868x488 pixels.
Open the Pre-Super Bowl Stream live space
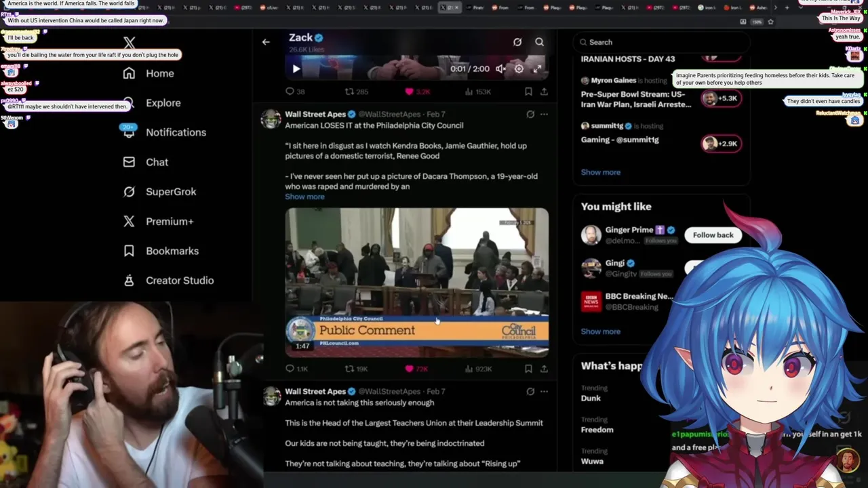click(x=636, y=100)
